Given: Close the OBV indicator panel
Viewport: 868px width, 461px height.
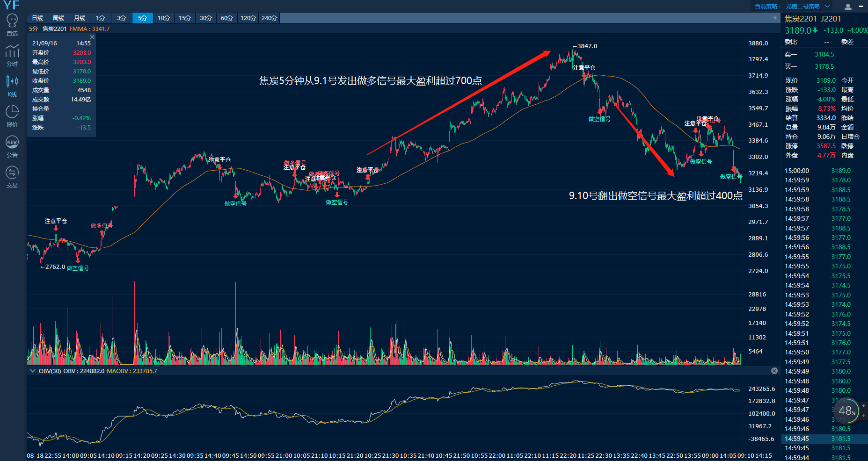Looking at the screenshot, I should tap(774, 371).
